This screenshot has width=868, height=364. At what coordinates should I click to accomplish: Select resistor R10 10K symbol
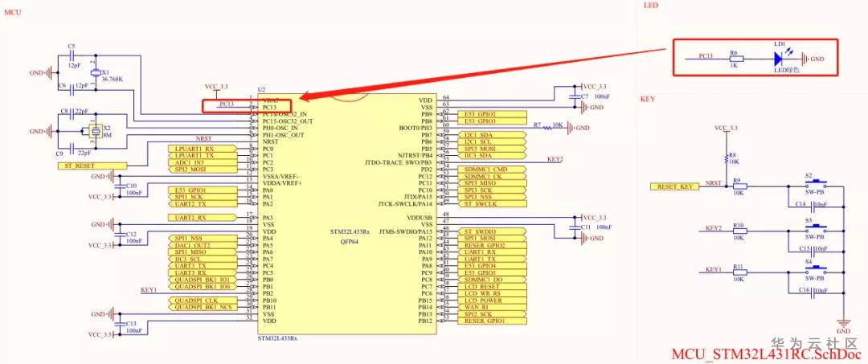pyautogui.click(x=740, y=231)
